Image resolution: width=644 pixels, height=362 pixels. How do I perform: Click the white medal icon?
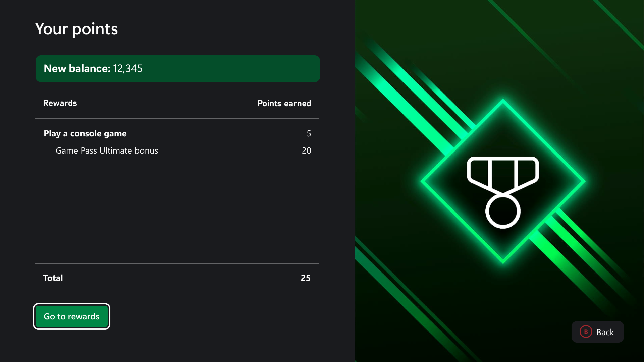(503, 192)
